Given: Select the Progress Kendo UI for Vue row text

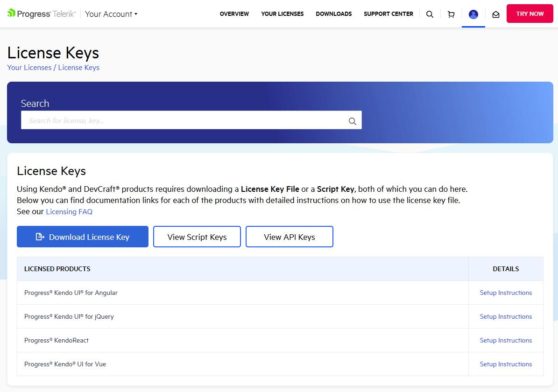Looking at the screenshot, I should click(65, 364).
